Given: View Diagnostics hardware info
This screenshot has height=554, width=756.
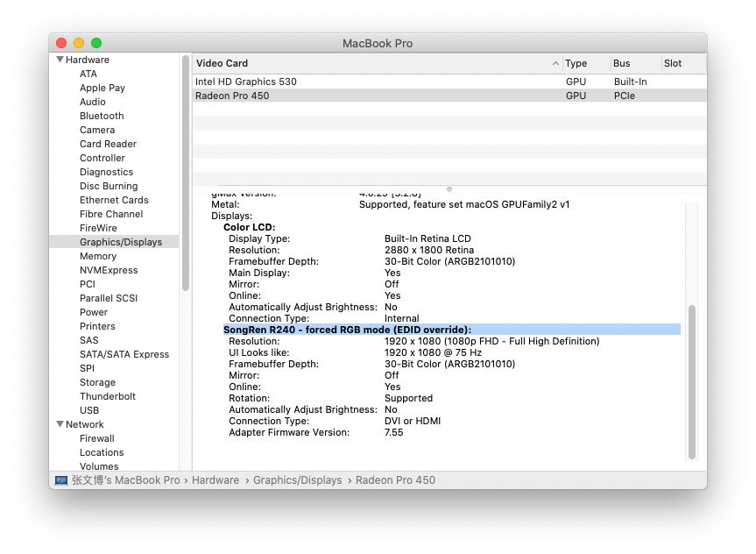Looking at the screenshot, I should click(x=107, y=172).
